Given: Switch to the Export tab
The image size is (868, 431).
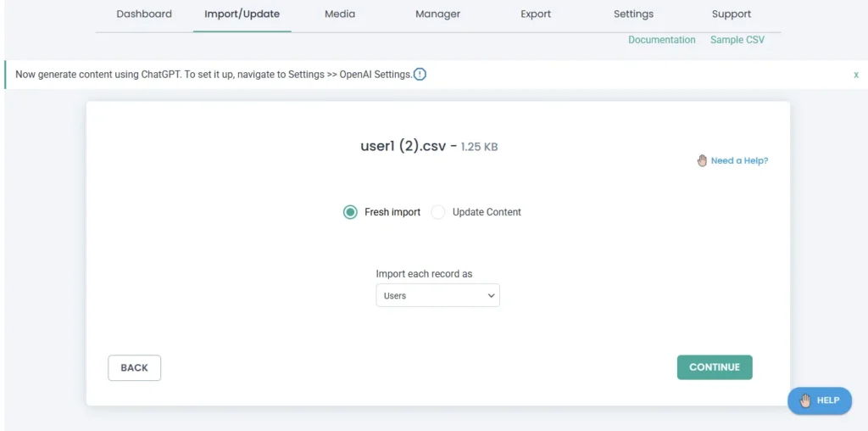Looking at the screenshot, I should [x=536, y=14].
